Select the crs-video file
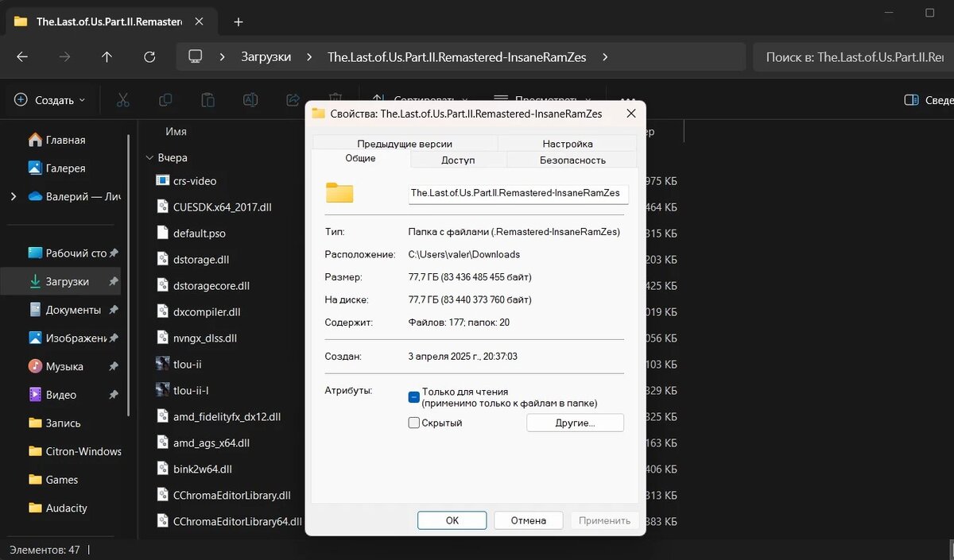The height and width of the screenshot is (560, 954). point(195,181)
